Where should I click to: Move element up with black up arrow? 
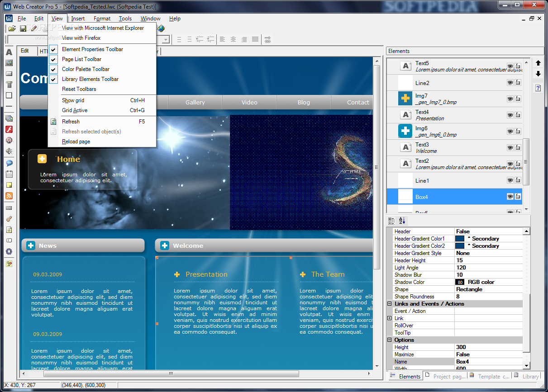538,63
